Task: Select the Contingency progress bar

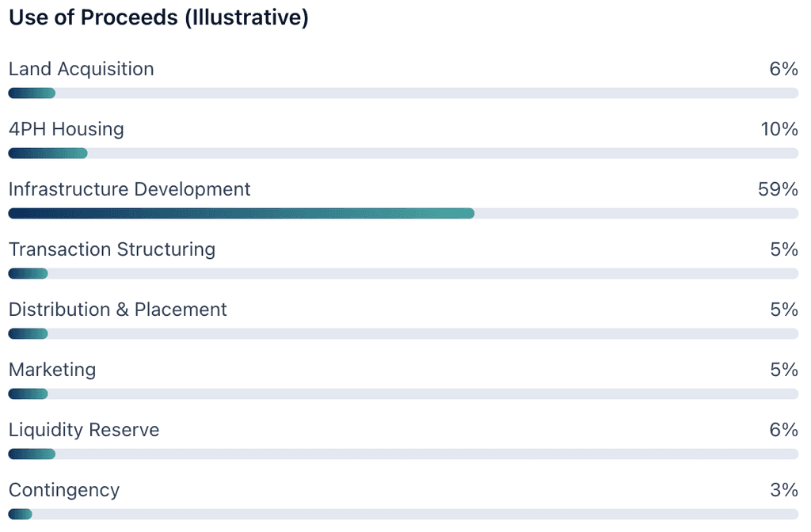Action: tap(403, 515)
